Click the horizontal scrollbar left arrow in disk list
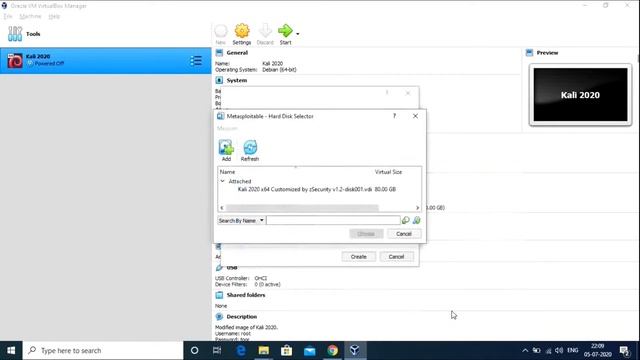This screenshot has height=360, width=640. (222, 208)
